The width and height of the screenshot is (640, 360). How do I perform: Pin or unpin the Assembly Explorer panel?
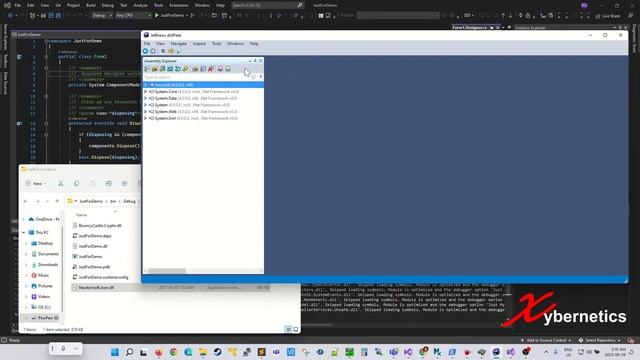pos(255,61)
